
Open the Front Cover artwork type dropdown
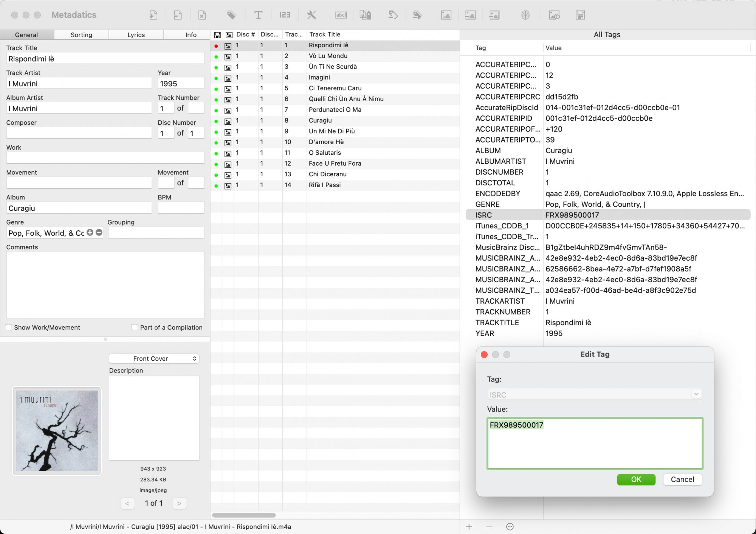[x=154, y=359]
